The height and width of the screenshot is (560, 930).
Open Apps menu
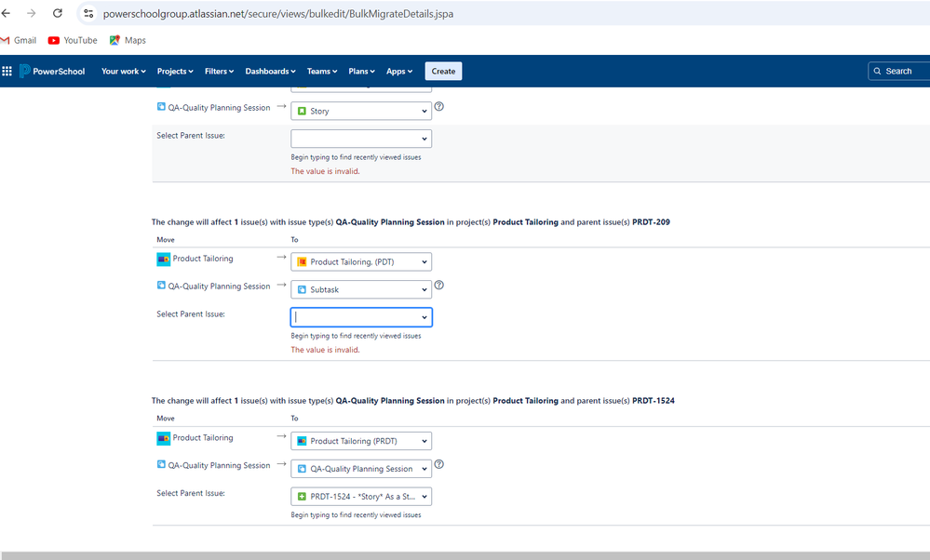tap(399, 71)
